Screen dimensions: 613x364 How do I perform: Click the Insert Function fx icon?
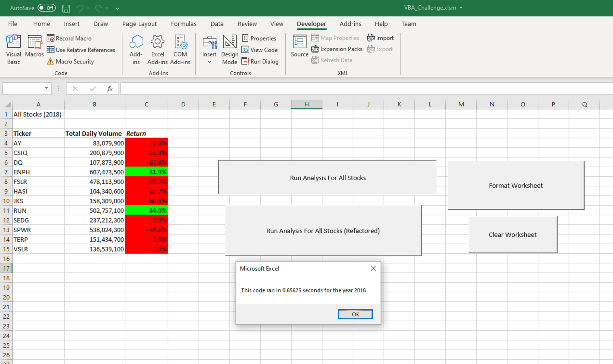(x=110, y=89)
